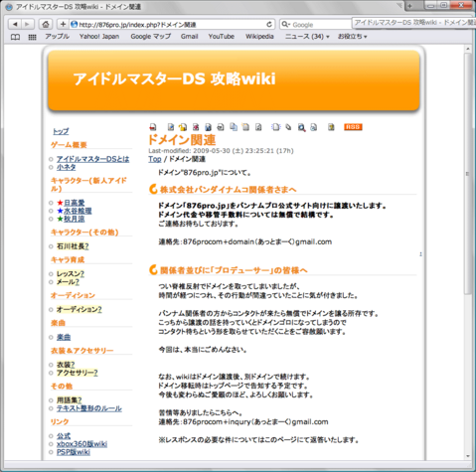Open the 公式 link

click(x=64, y=436)
